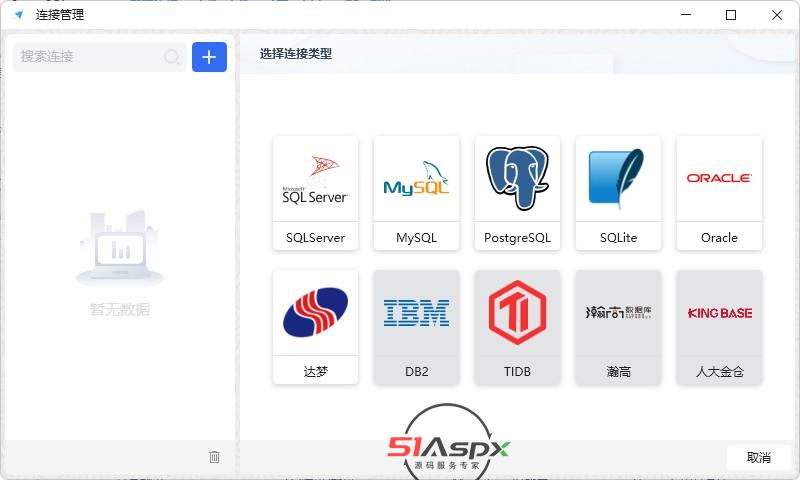800x480 pixels.
Task: Choose the Oracle connection card
Action: 719,193
